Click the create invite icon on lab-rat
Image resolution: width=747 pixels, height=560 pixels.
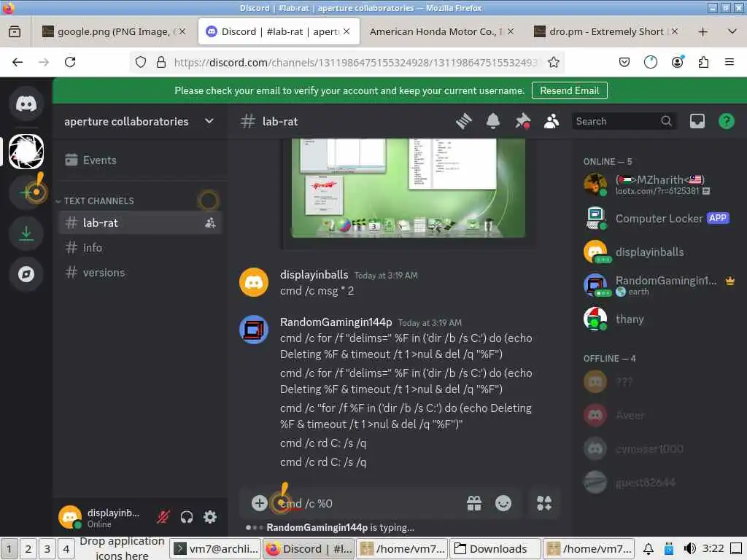pos(210,222)
